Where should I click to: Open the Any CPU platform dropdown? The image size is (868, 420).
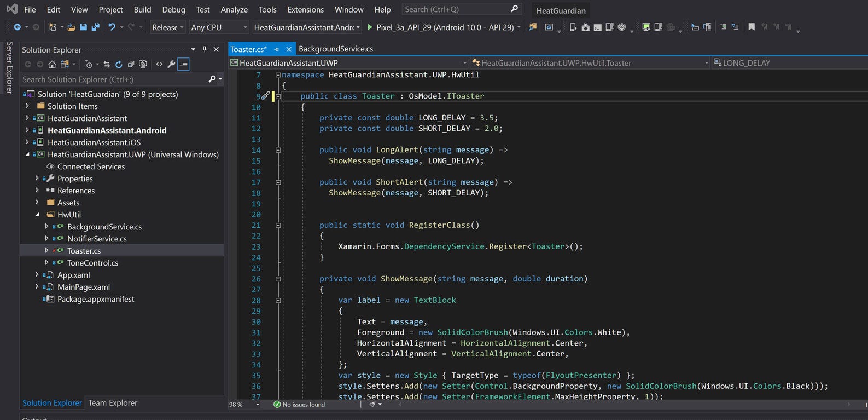(x=219, y=27)
